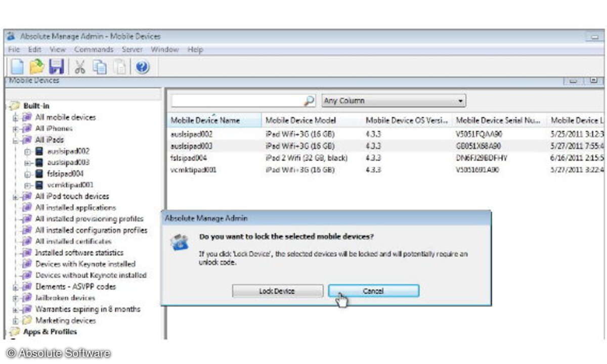Click the Copy toolbar icon

[100, 67]
